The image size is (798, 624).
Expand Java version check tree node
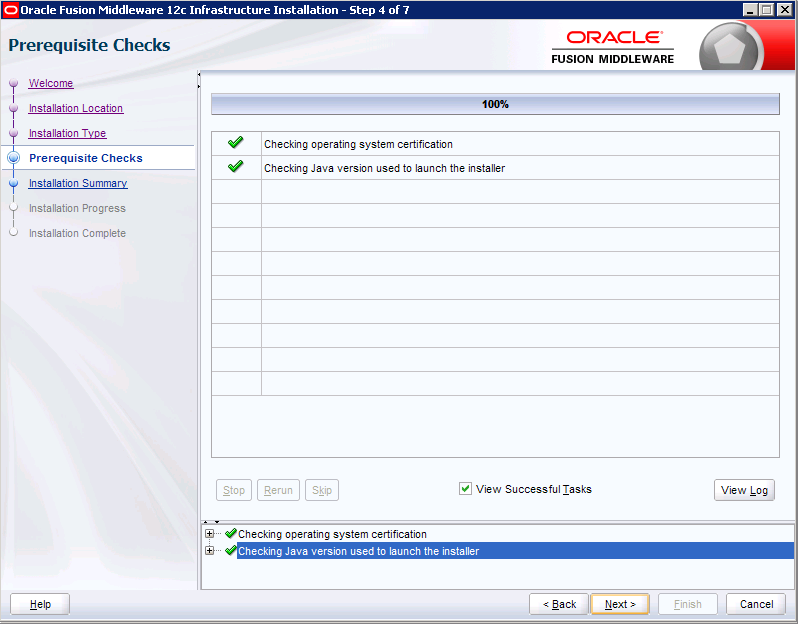(x=209, y=551)
